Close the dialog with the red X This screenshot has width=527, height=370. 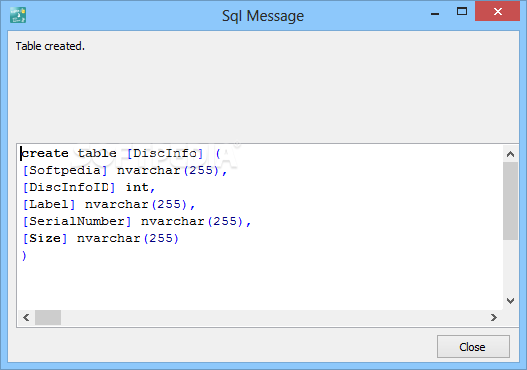pyautogui.click(x=497, y=11)
